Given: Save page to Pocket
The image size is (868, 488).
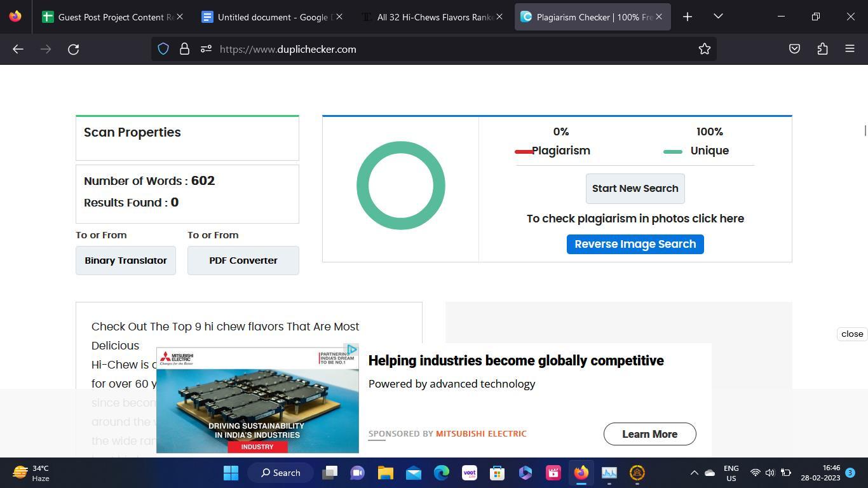Looking at the screenshot, I should (794, 49).
